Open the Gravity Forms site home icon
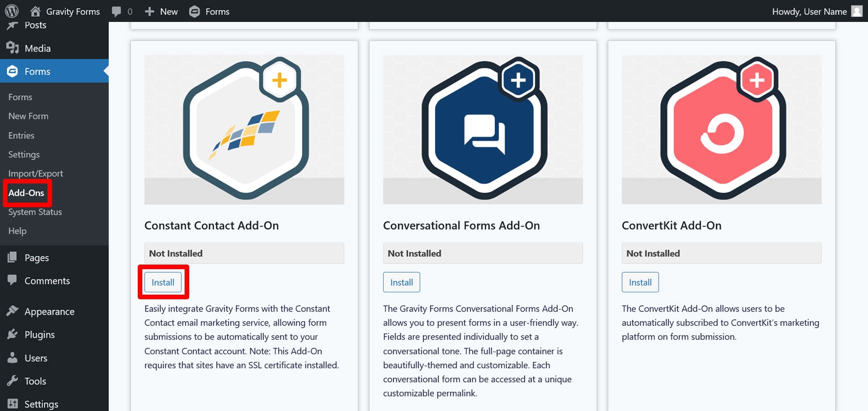 click(x=36, y=11)
